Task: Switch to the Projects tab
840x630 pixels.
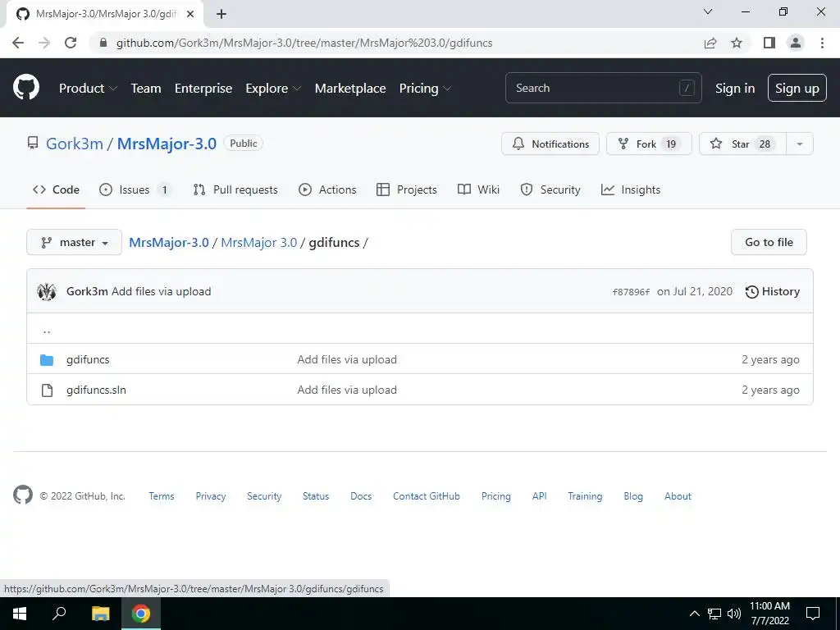Action: (407, 189)
